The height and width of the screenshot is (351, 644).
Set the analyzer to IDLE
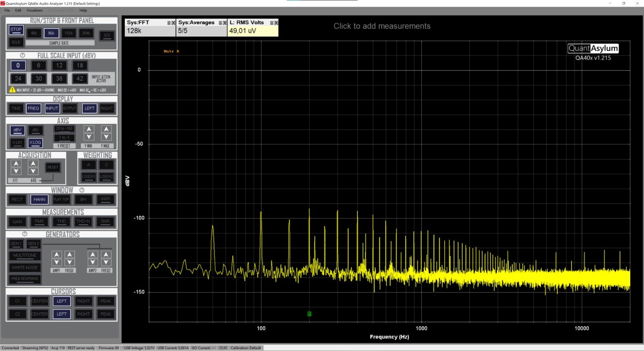click(16, 42)
